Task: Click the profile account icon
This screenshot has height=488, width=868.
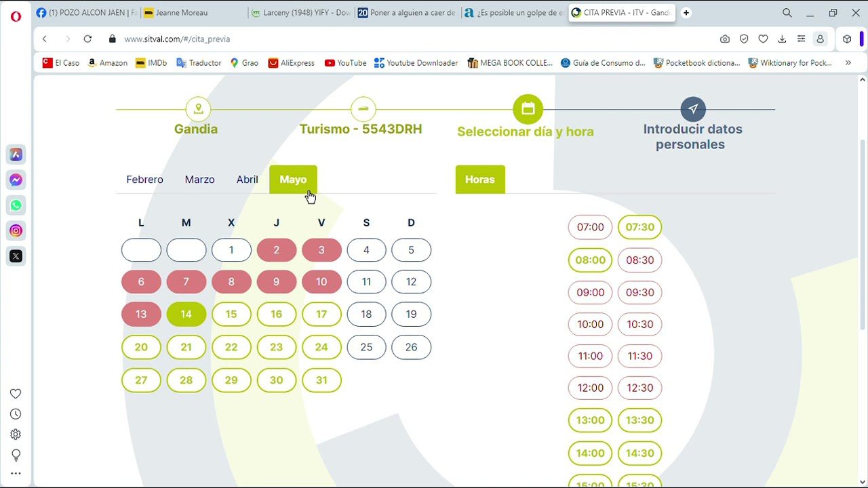Action: coord(821,39)
